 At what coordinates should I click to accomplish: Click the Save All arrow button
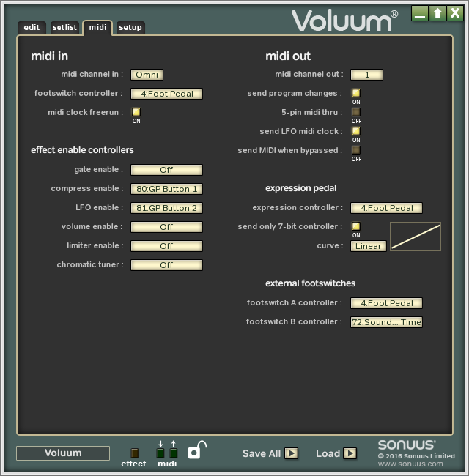point(292,453)
